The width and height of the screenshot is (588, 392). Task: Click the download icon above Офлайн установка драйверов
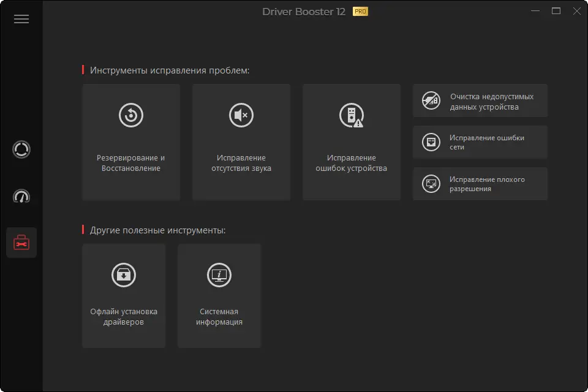[124, 275]
